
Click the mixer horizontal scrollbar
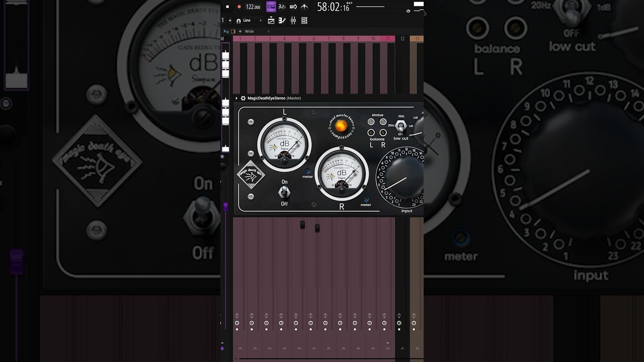click(331, 359)
